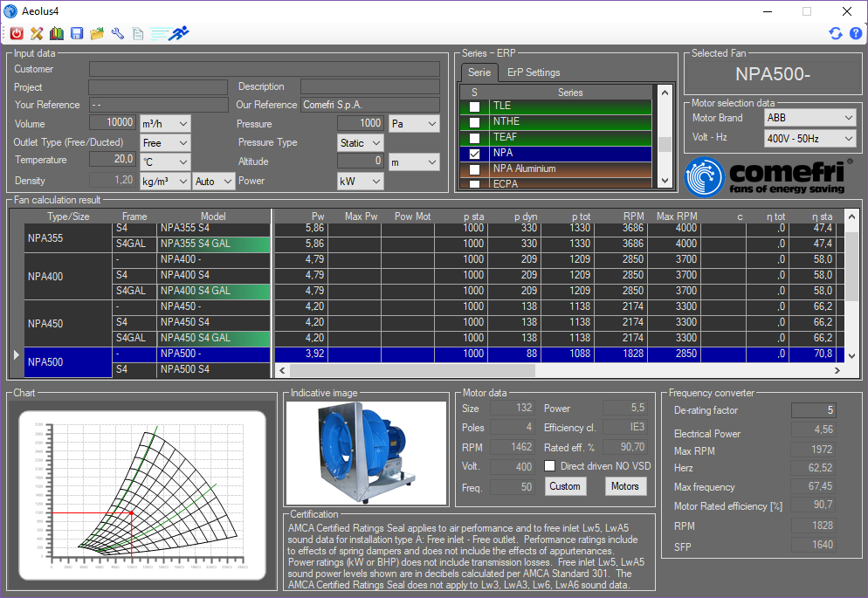Click the results table scroll right arrow

click(x=837, y=370)
